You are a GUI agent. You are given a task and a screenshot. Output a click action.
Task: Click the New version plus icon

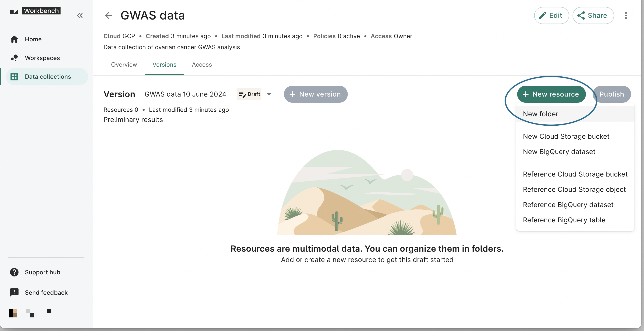[292, 94]
